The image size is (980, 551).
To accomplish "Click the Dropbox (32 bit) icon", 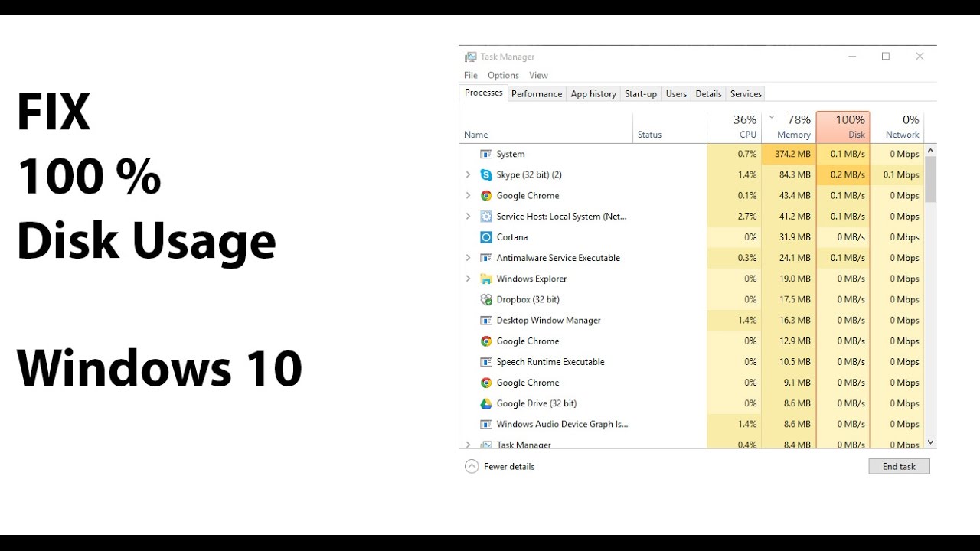I will pos(486,300).
